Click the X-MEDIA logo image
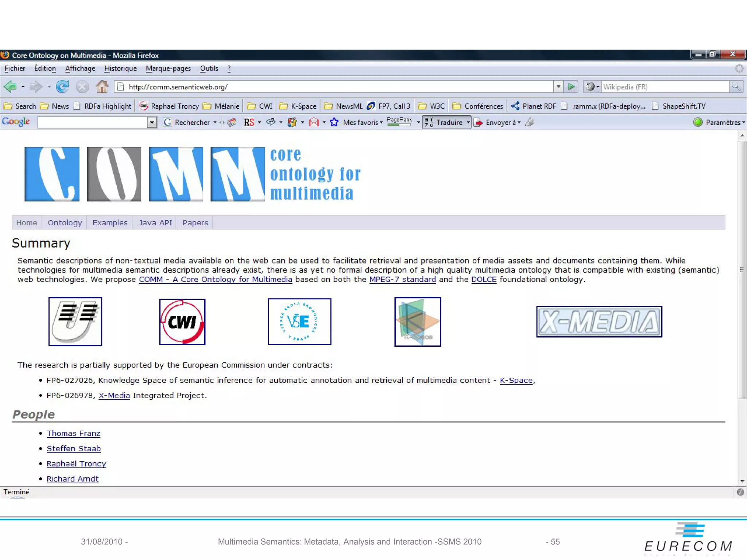Image resolution: width=747 pixels, height=560 pixels. coord(599,322)
